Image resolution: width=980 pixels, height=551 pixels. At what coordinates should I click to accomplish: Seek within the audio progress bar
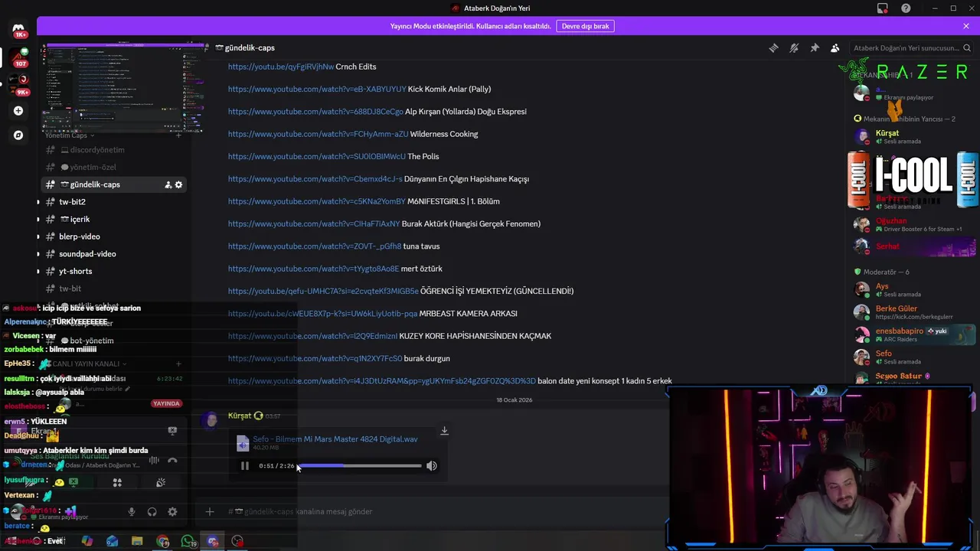click(x=359, y=465)
